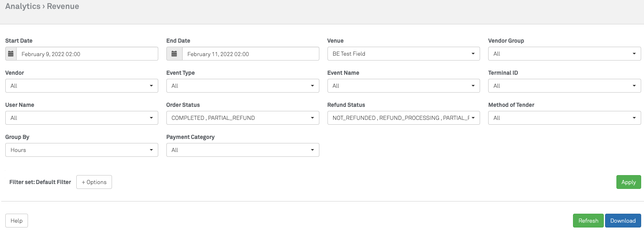This screenshot has height=234, width=644.
Task: Open Order Status dropdown with COMPLETED selected
Action: click(x=242, y=118)
